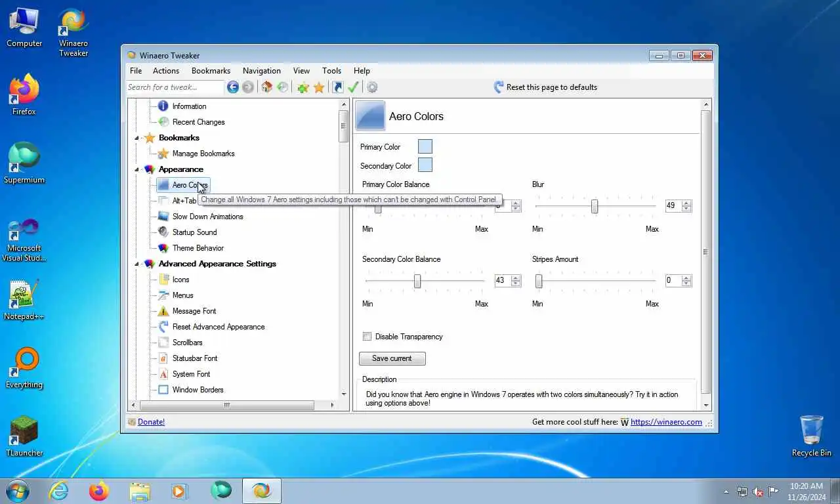Decrease the Stripes Amount spinner value

point(686,283)
